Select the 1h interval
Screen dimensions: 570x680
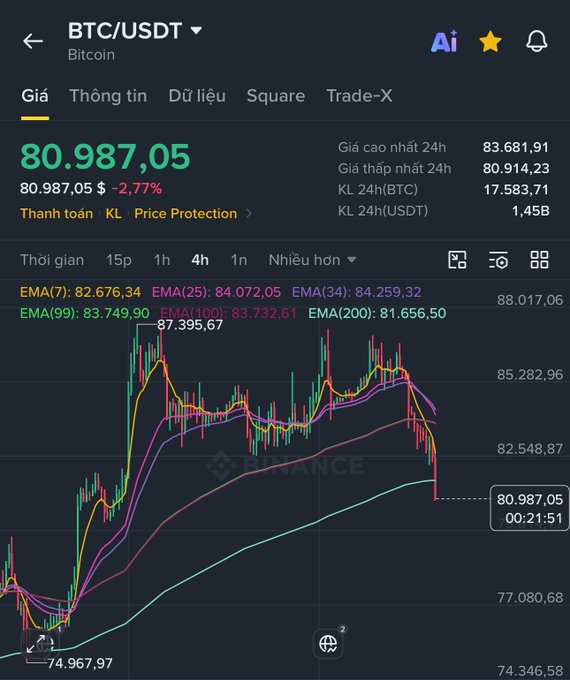[162, 260]
